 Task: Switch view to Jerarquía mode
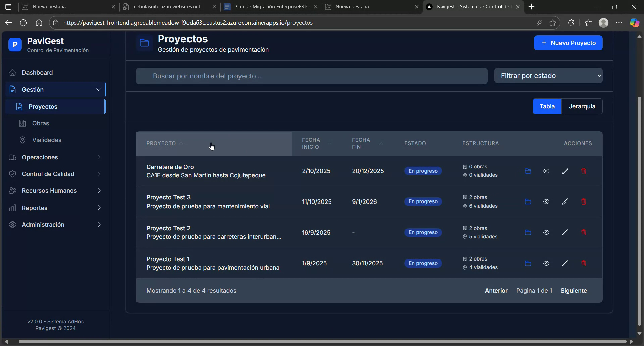coord(582,106)
